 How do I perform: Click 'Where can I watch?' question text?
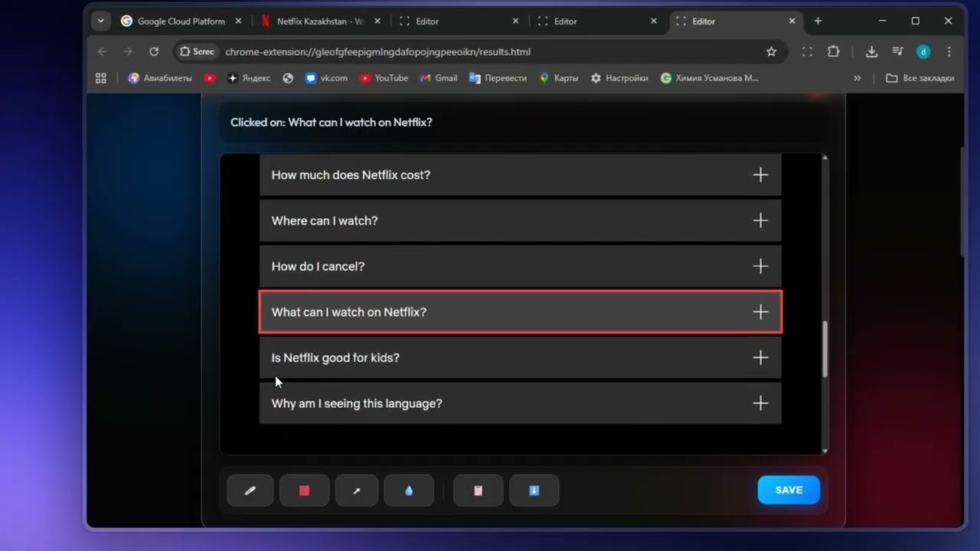click(x=325, y=221)
